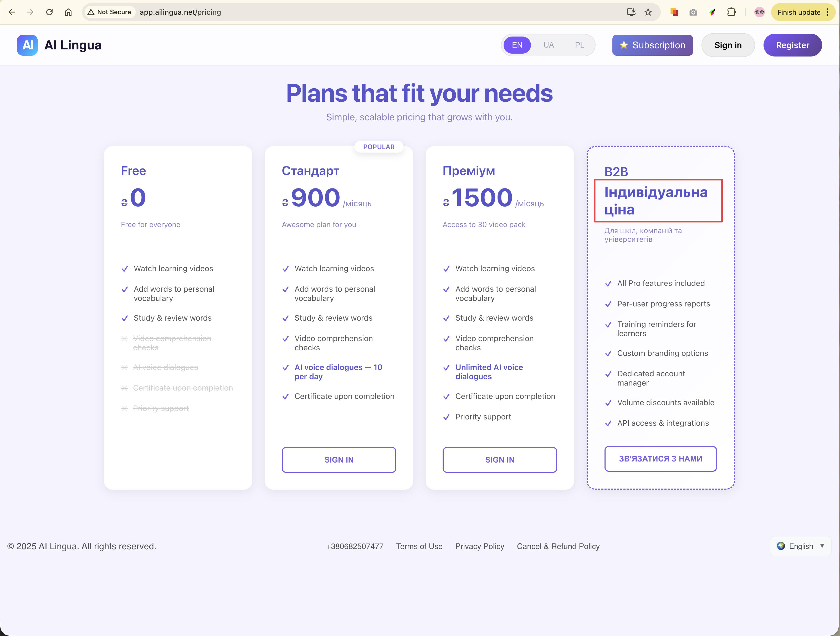Open the Privacy Policy link
840x636 pixels.
tap(480, 546)
